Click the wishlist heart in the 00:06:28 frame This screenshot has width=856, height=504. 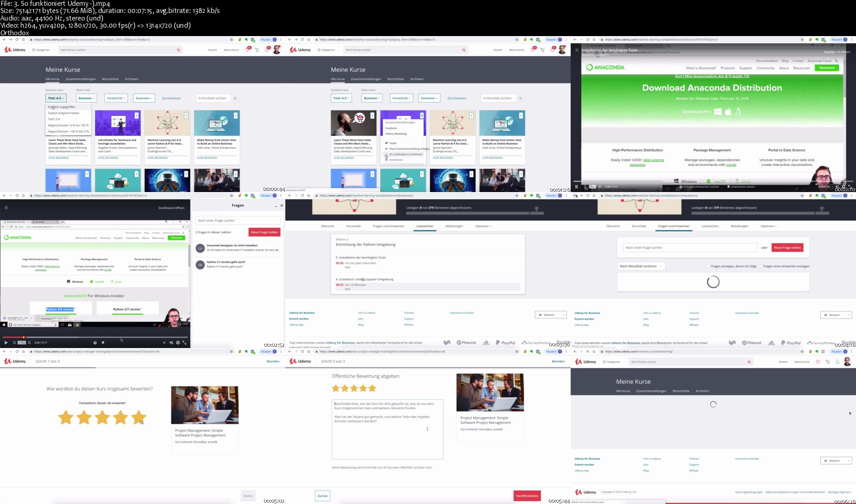click(x=818, y=362)
